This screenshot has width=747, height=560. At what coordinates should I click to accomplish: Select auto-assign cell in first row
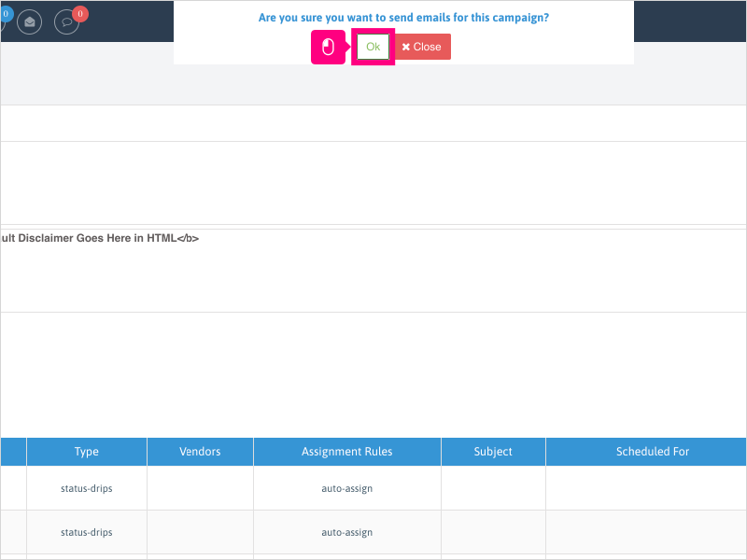(346, 488)
